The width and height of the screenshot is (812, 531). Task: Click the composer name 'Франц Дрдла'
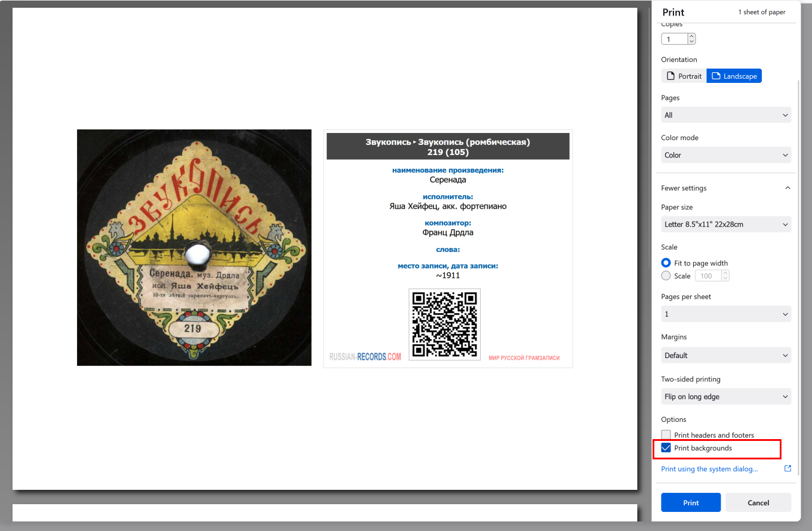coord(448,233)
